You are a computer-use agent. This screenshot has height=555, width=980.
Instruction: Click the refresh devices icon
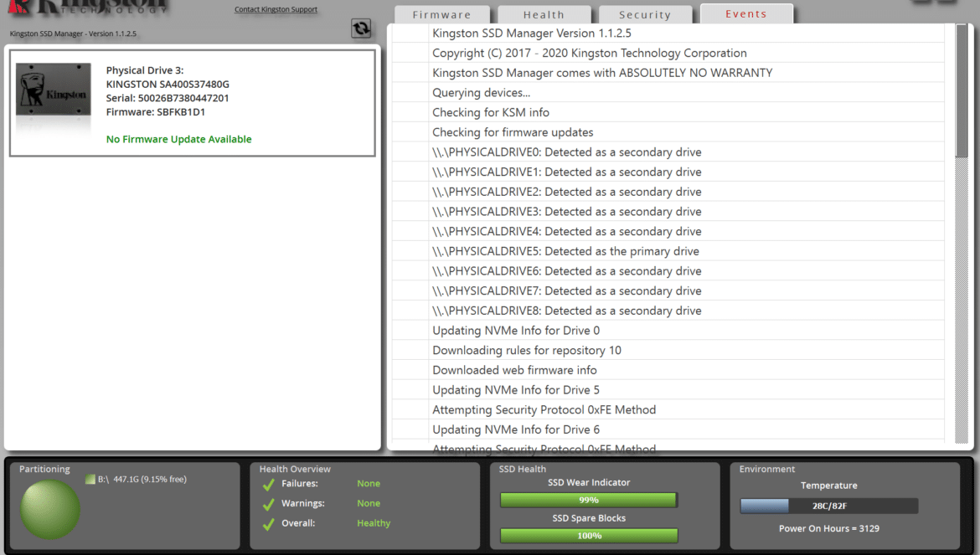click(x=361, y=28)
